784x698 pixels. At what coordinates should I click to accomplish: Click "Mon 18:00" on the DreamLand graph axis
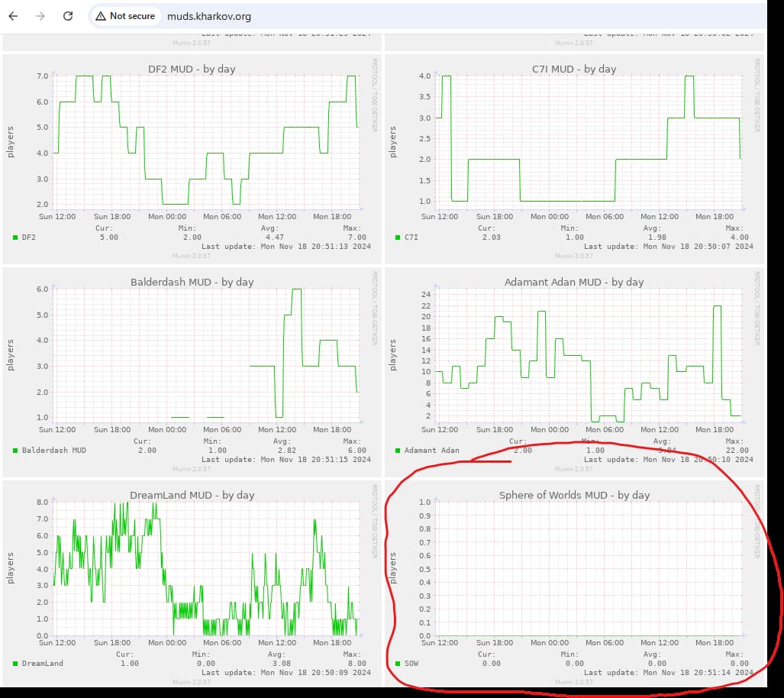[x=332, y=643]
